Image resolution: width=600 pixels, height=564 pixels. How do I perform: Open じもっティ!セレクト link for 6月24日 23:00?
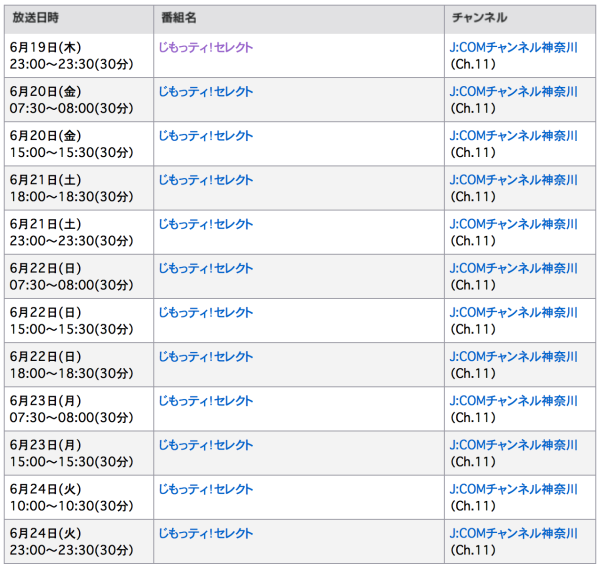206,534
